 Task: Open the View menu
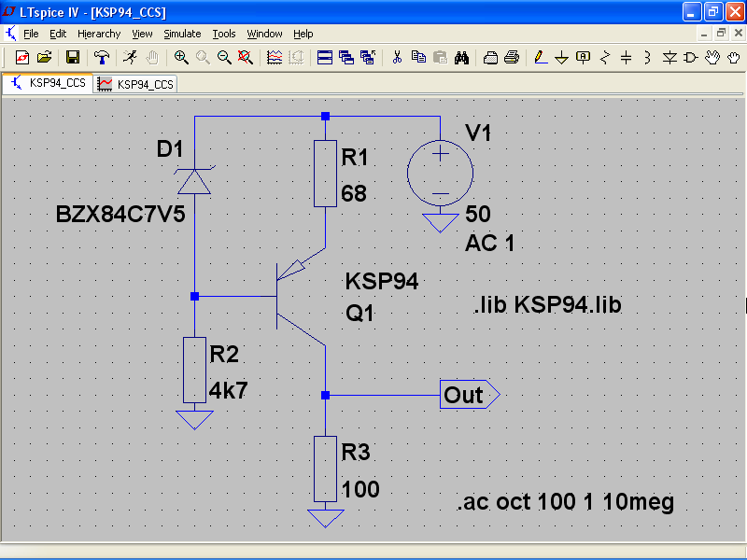[x=142, y=34]
